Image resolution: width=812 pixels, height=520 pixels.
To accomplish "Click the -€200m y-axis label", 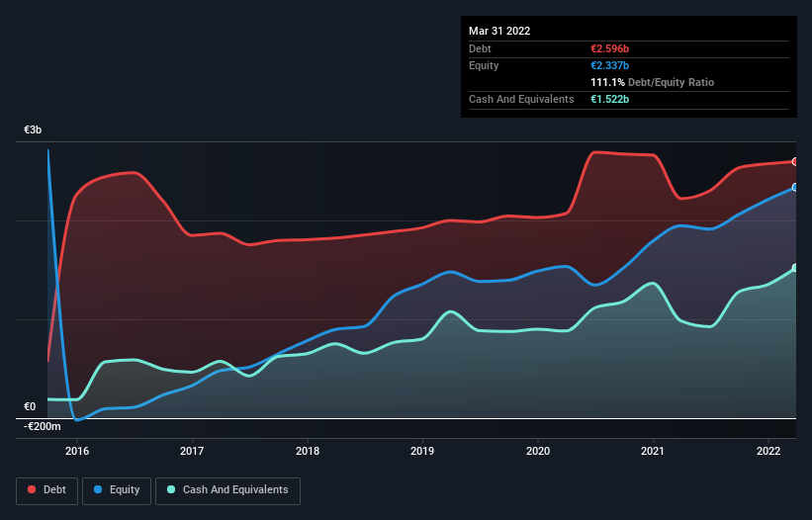I will point(42,426).
